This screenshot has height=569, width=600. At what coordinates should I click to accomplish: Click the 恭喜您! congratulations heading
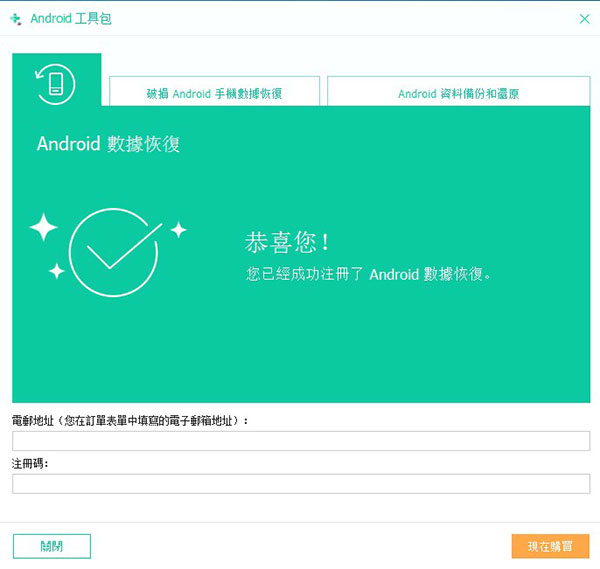287,243
